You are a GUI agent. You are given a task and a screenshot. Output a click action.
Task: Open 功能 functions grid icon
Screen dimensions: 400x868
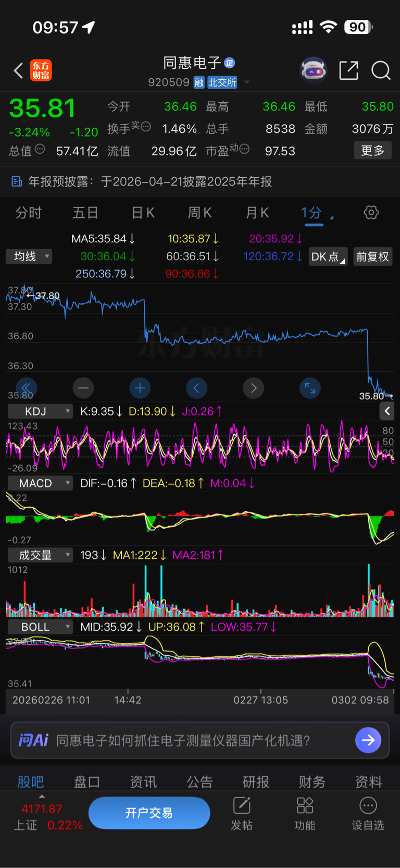[305, 813]
